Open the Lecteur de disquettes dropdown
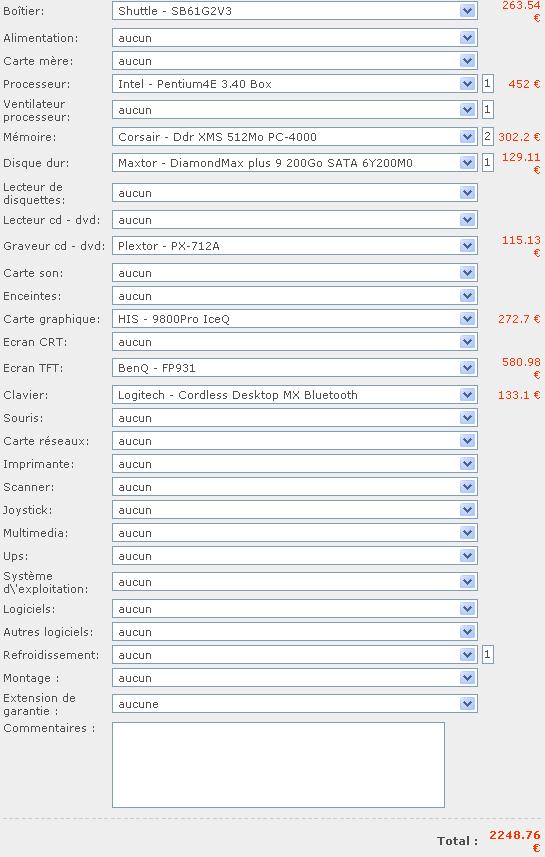Screen dimensions: 545x857 click(x=295, y=193)
